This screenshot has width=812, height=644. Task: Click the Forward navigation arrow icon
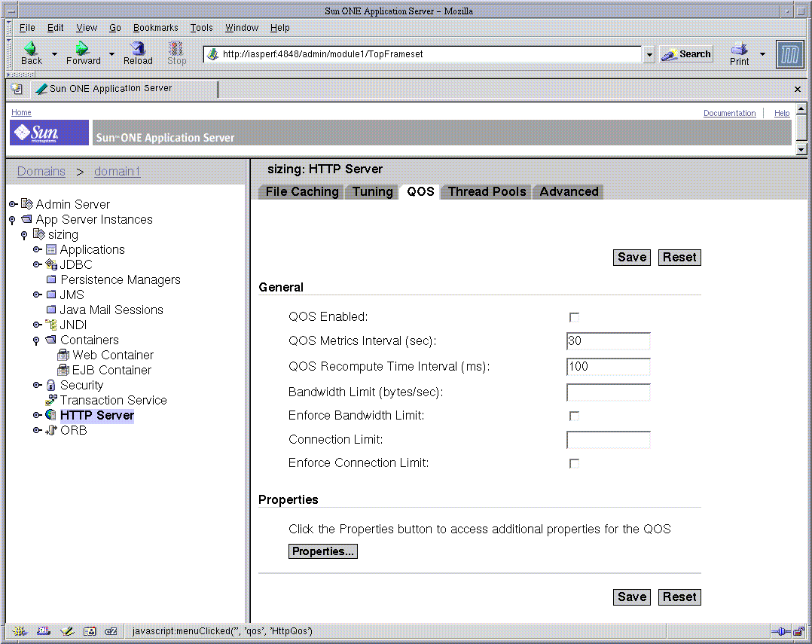click(x=82, y=48)
